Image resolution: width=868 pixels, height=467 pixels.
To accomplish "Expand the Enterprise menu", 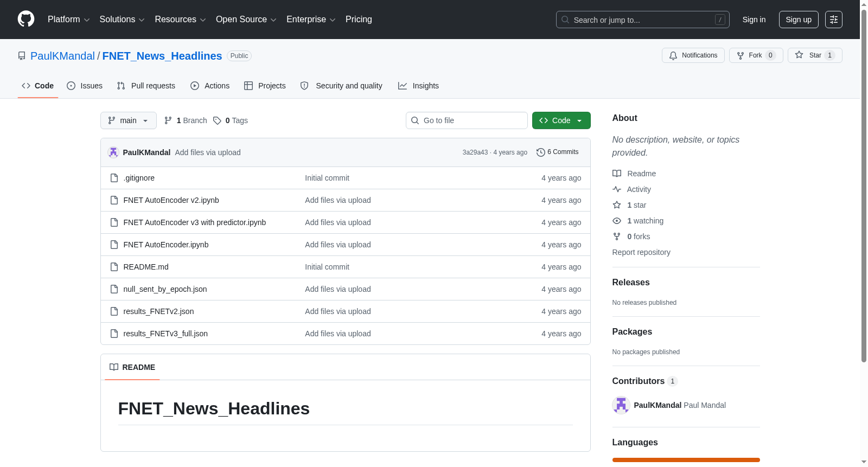I will [x=311, y=20].
